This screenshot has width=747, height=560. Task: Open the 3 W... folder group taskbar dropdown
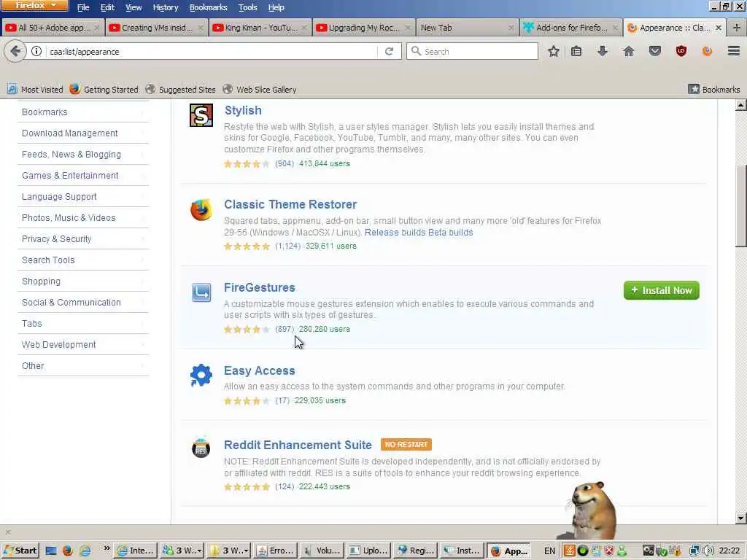click(x=228, y=551)
